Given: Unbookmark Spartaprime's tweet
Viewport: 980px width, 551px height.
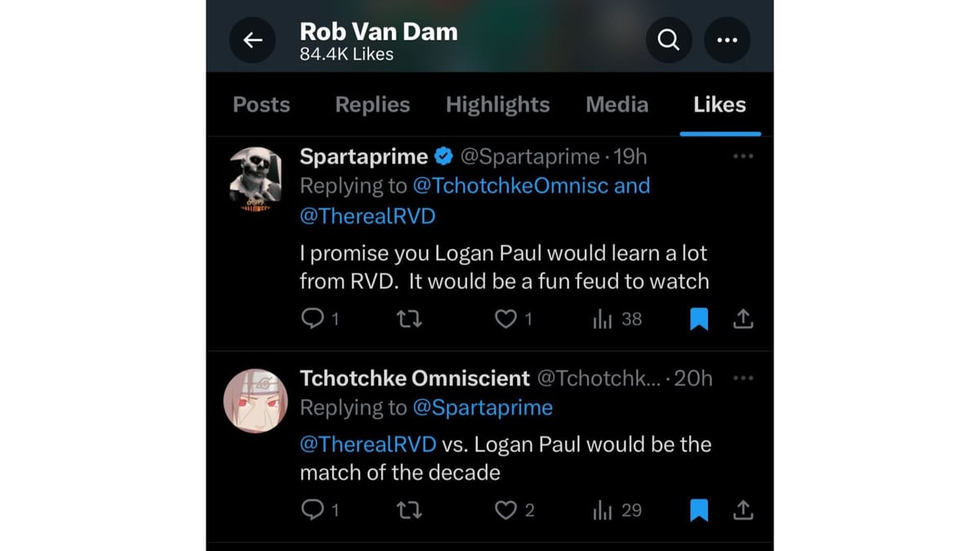Looking at the screenshot, I should [x=699, y=318].
